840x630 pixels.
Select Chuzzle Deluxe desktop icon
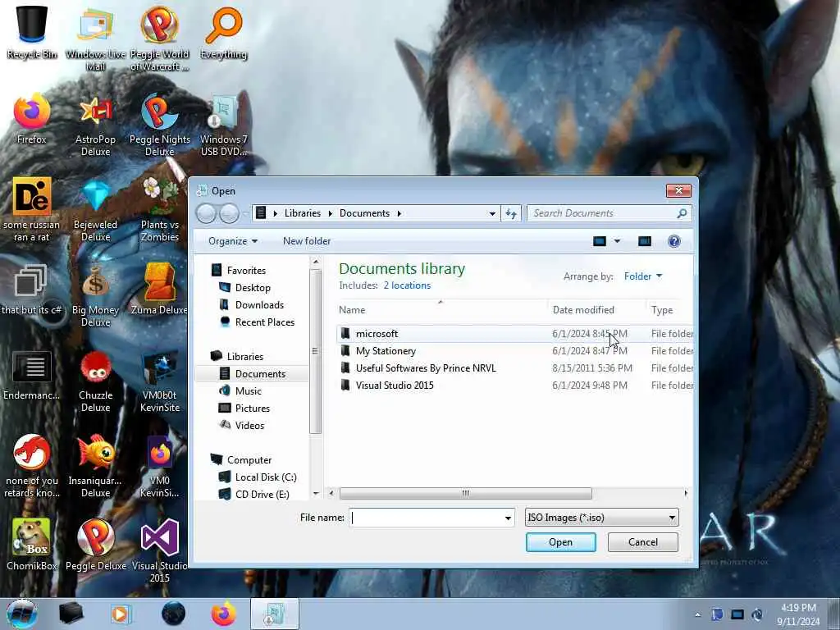(95, 381)
